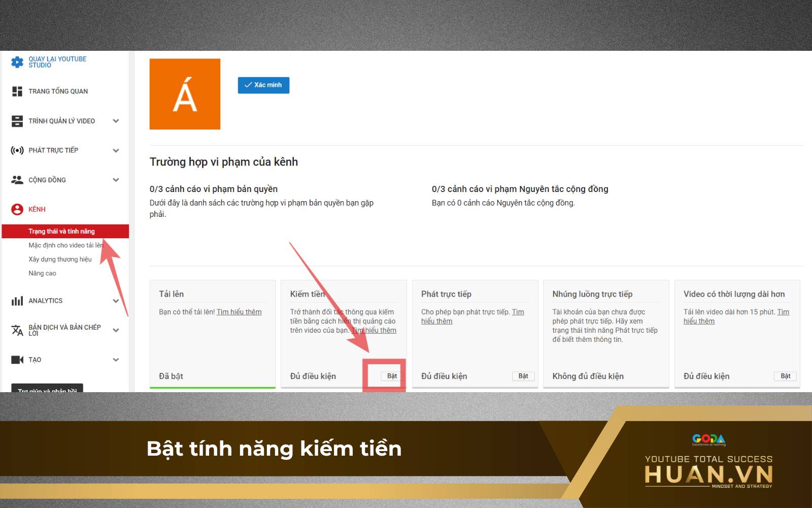Click Nhúng luồng trực tiếp card title
Image resolution: width=812 pixels, height=508 pixels.
[x=592, y=294]
